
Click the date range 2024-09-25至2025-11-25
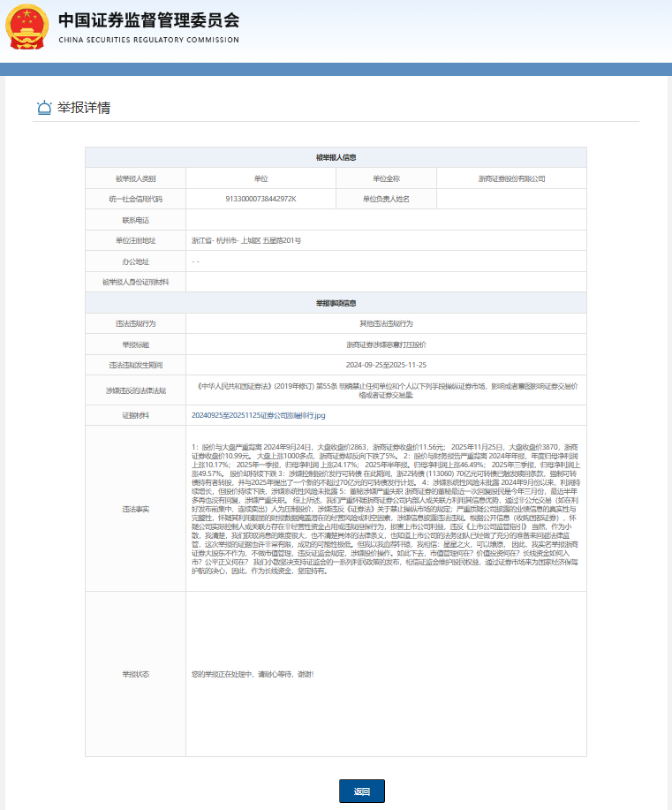(387, 365)
